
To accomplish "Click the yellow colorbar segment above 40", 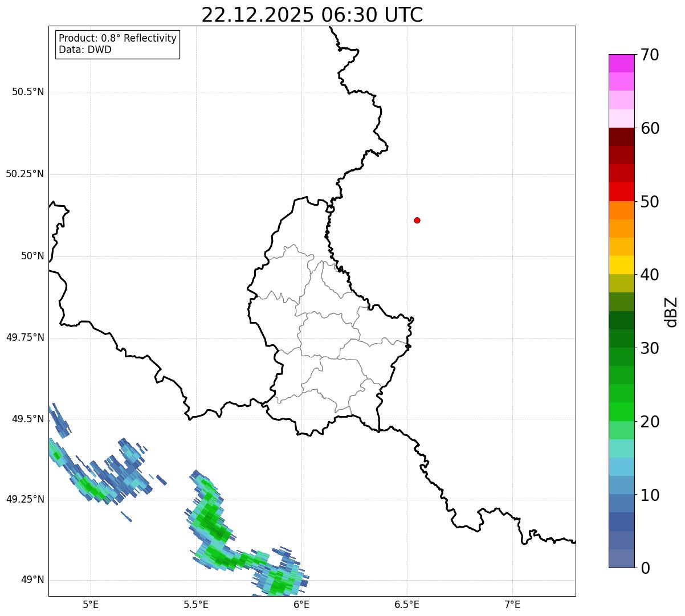I will (x=621, y=265).
